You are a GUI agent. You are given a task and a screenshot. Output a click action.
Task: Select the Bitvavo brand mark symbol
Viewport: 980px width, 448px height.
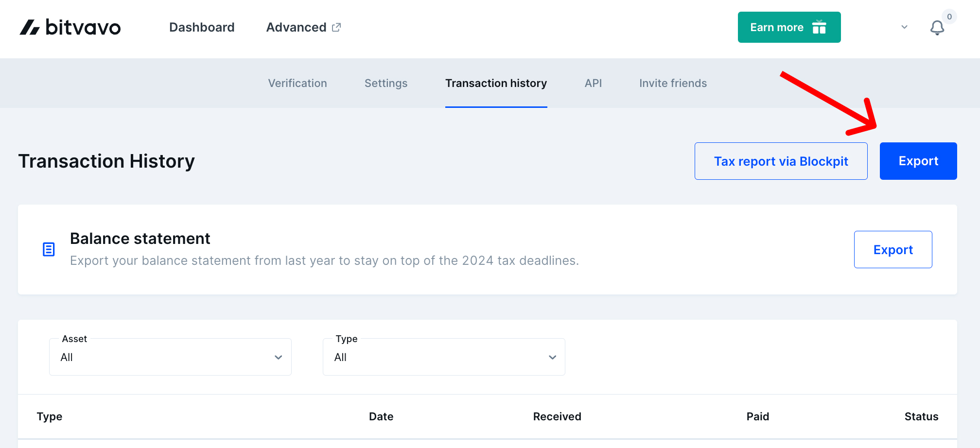[29, 27]
